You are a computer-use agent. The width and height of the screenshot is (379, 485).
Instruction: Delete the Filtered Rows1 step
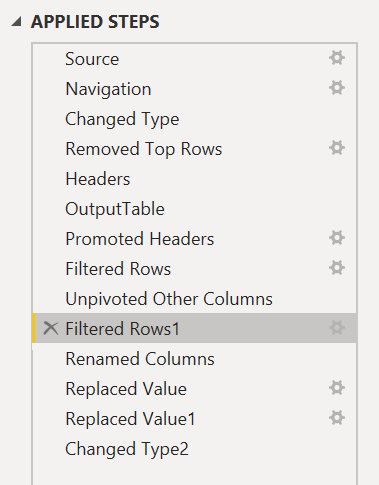pos(51,328)
